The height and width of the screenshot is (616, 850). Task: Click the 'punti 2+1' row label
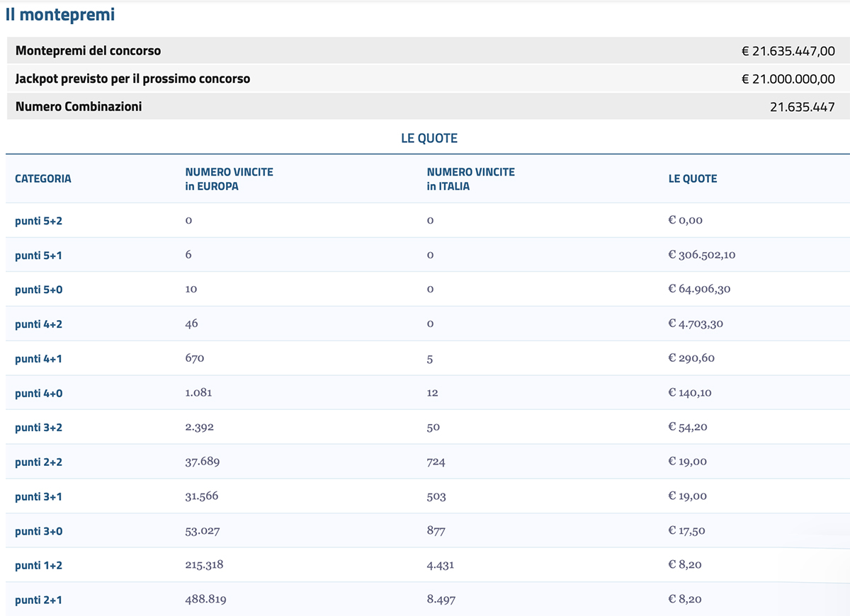click(x=38, y=600)
